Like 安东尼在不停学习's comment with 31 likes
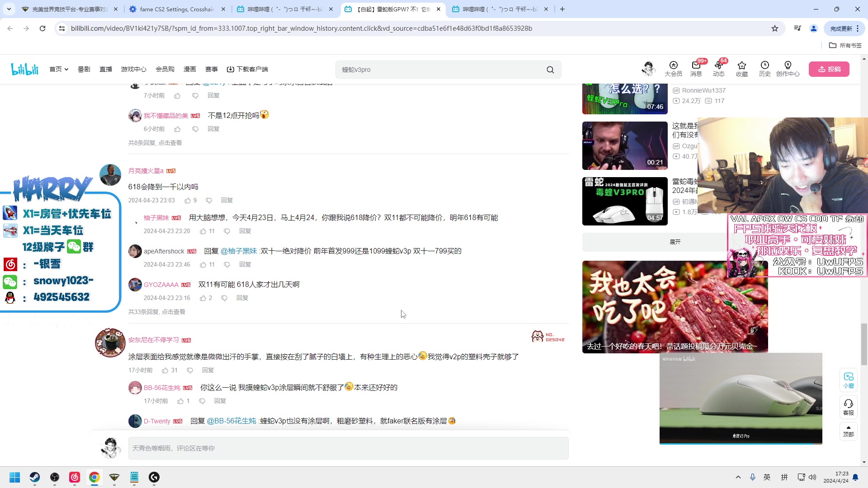Image resolution: width=868 pixels, height=488 pixels. tap(165, 370)
